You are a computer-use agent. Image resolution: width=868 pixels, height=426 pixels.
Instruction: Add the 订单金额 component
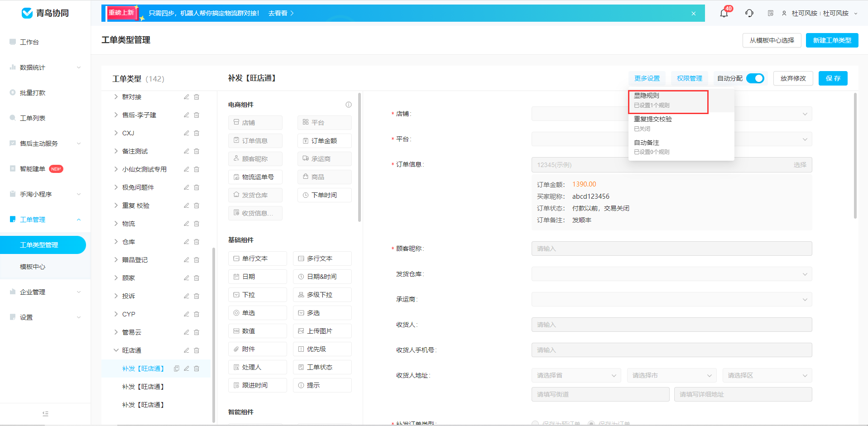click(325, 141)
